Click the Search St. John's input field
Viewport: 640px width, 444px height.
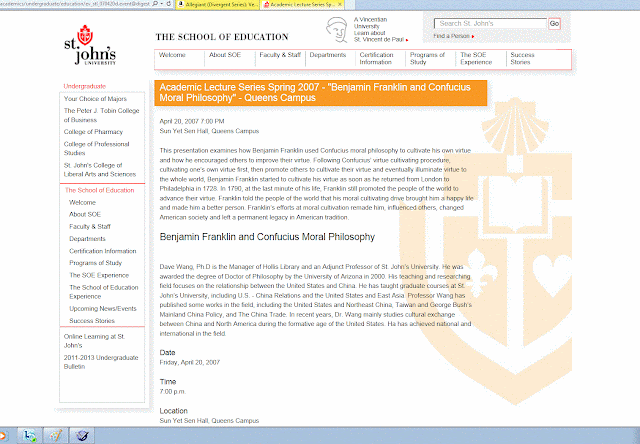490,24
